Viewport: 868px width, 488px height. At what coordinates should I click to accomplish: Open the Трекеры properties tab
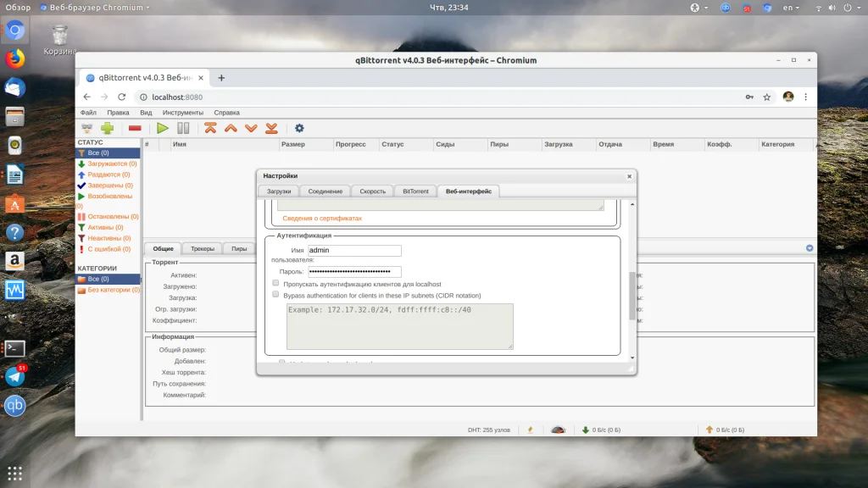[x=202, y=248]
